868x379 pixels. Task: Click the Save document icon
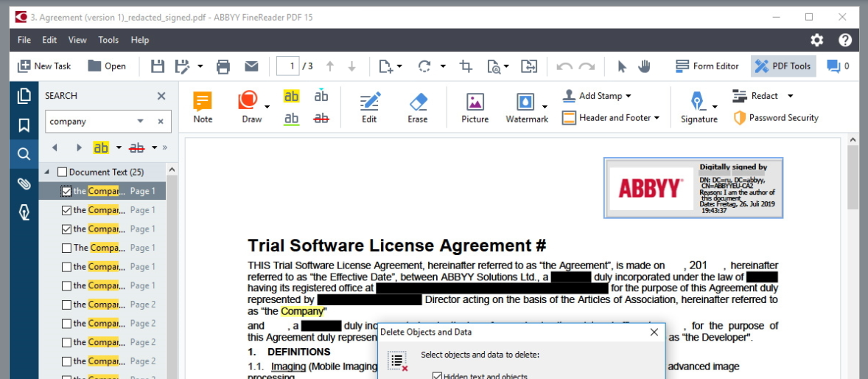point(158,66)
